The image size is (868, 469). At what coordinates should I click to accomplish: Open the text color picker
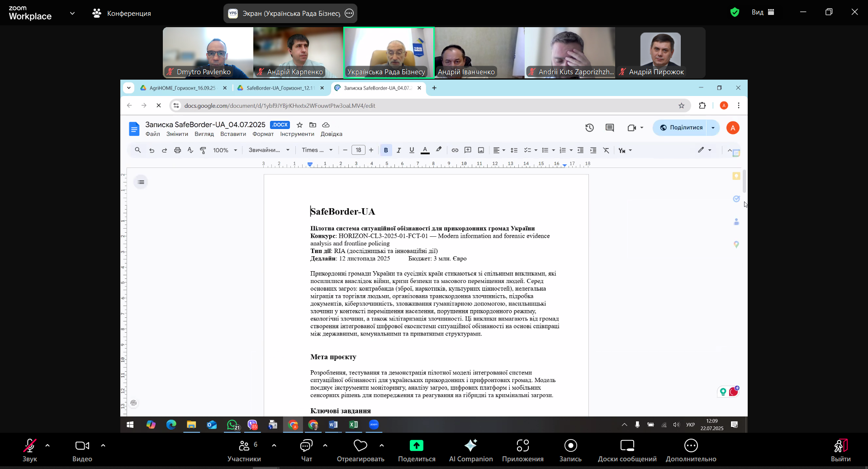pyautogui.click(x=425, y=150)
